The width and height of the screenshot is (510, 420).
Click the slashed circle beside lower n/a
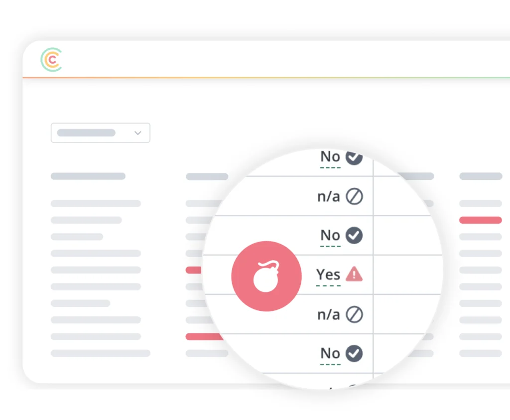pyautogui.click(x=354, y=314)
